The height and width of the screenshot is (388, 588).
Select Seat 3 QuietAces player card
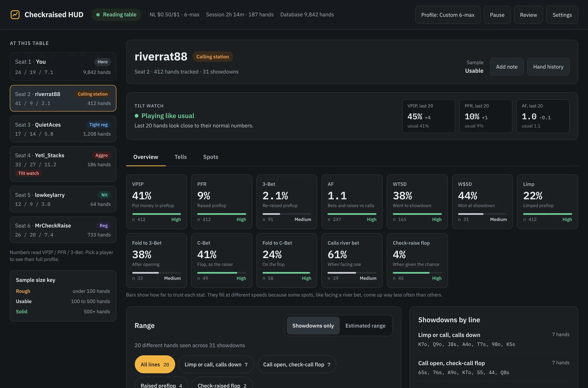pos(63,129)
